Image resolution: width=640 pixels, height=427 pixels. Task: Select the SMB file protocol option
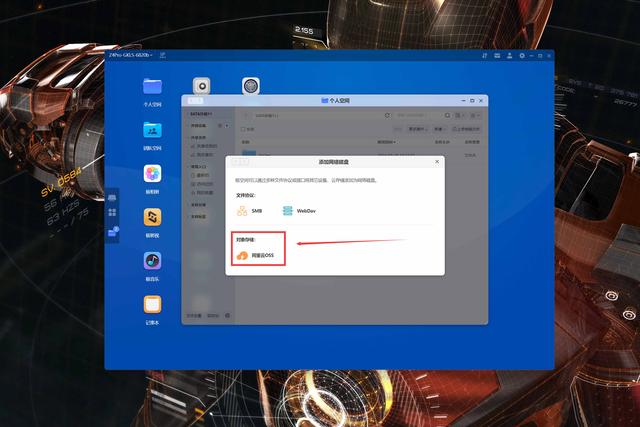(x=249, y=211)
